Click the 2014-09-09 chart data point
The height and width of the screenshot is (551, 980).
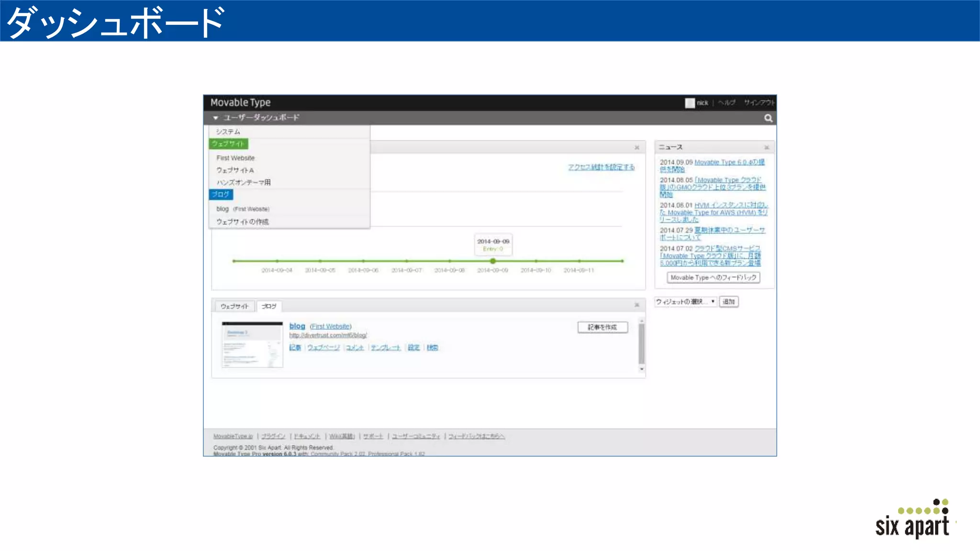tap(493, 261)
